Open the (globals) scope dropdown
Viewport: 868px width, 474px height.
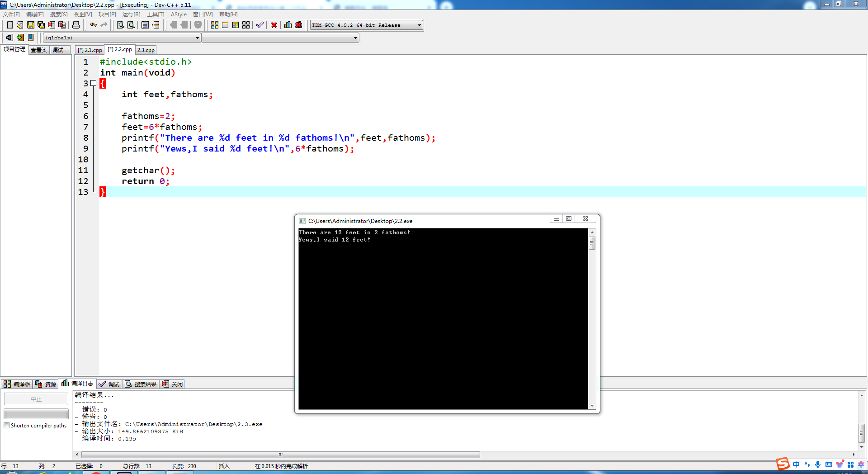122,38
